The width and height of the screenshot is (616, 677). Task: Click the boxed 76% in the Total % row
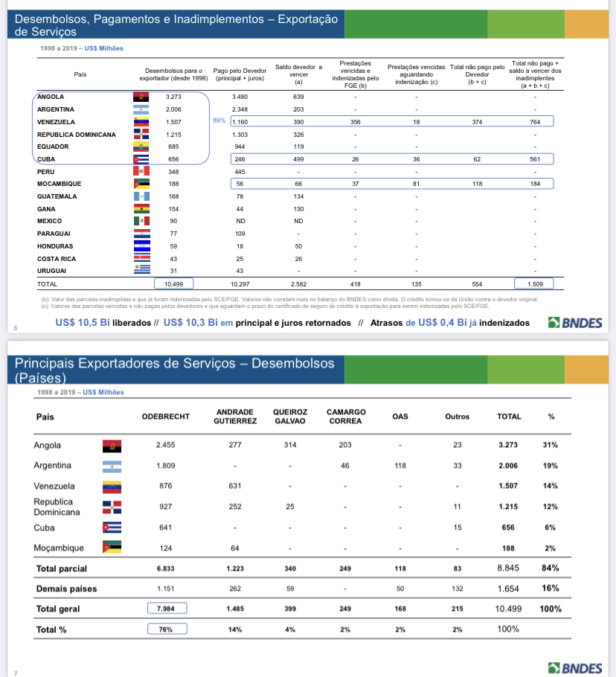tap(167, 629)
